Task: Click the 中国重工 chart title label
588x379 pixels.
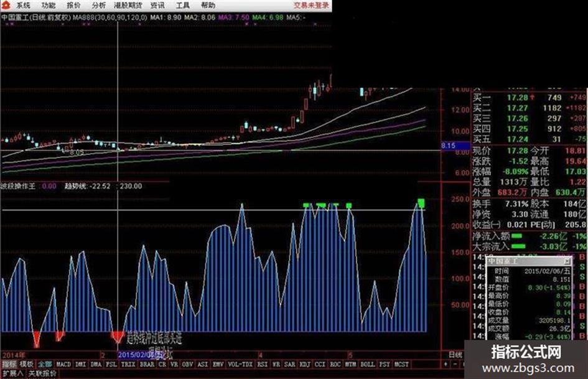Action: point(15,17)
